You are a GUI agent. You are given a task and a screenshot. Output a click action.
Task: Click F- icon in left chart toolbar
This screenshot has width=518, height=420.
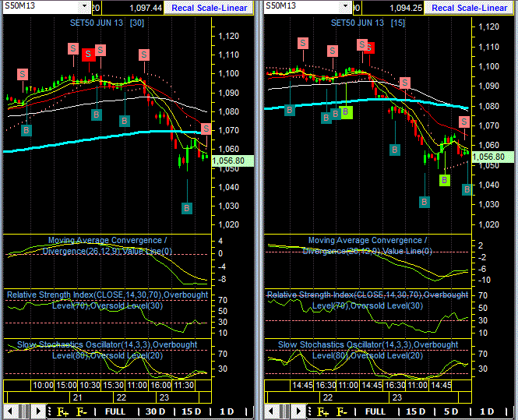tap(82, 411)
